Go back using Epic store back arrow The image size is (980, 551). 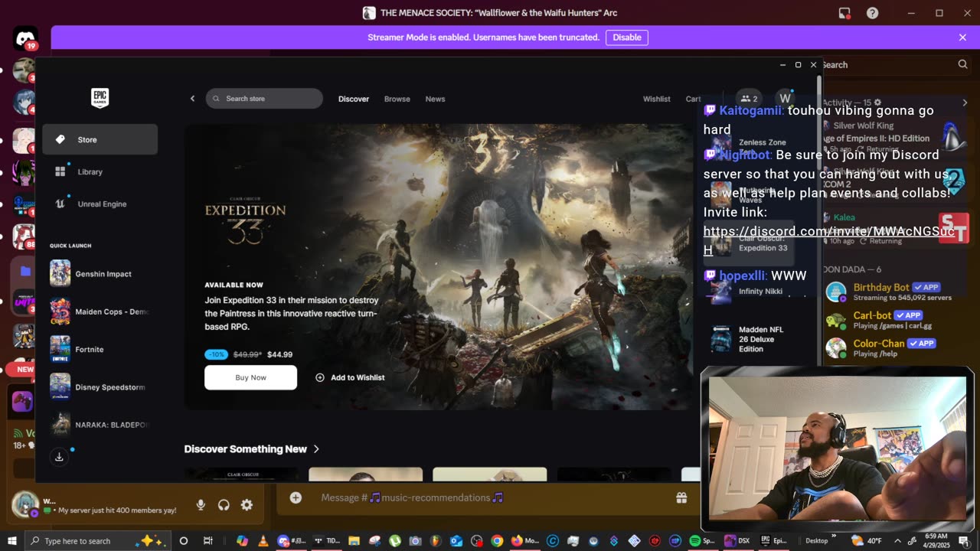[192, 99]
